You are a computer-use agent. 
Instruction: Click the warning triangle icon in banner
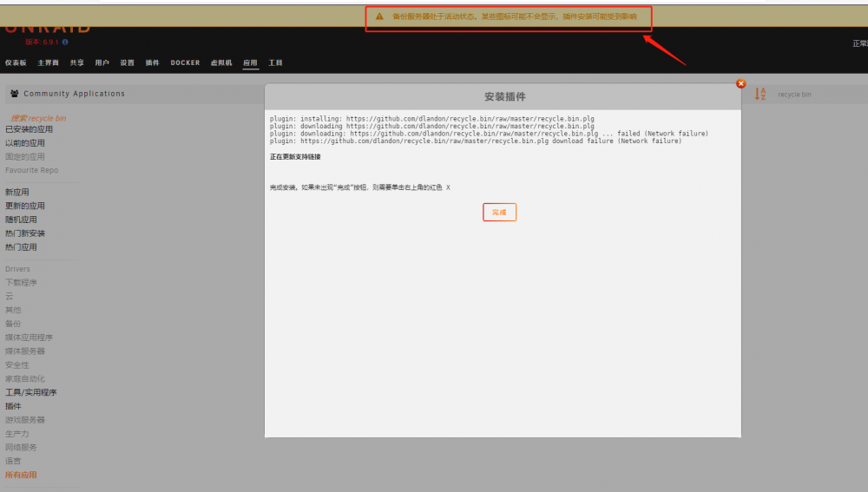click(x=379, y=16)
